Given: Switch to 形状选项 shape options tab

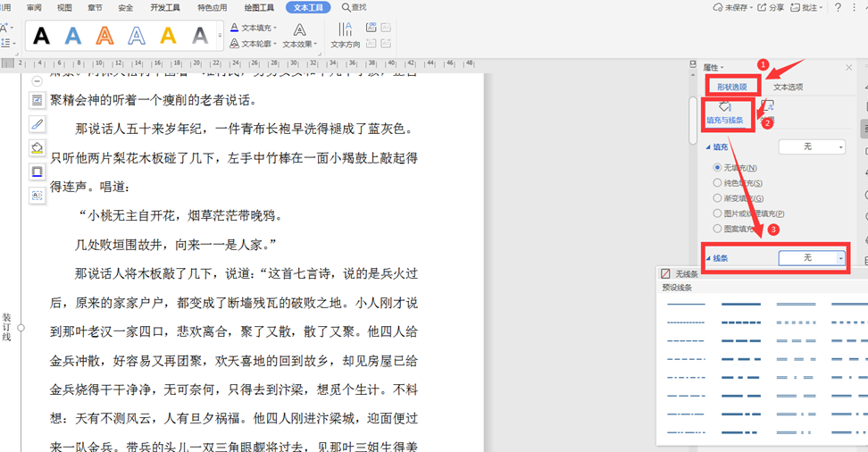Looking at the screenshot, I should coord(732,87).
